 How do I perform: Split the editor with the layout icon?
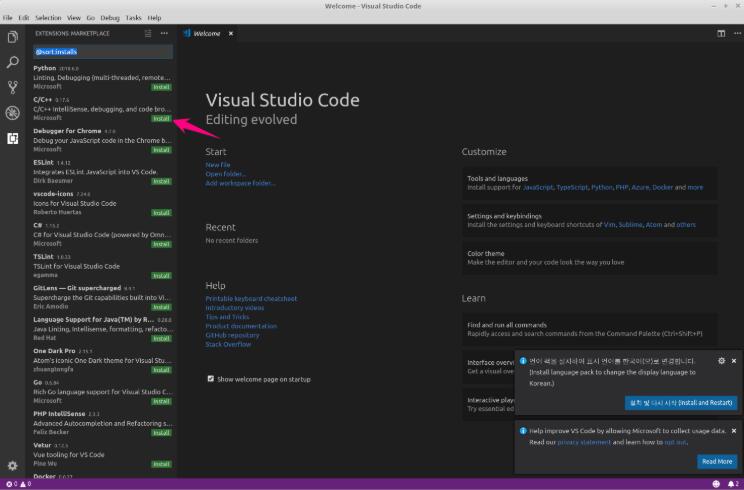(721, 34)
